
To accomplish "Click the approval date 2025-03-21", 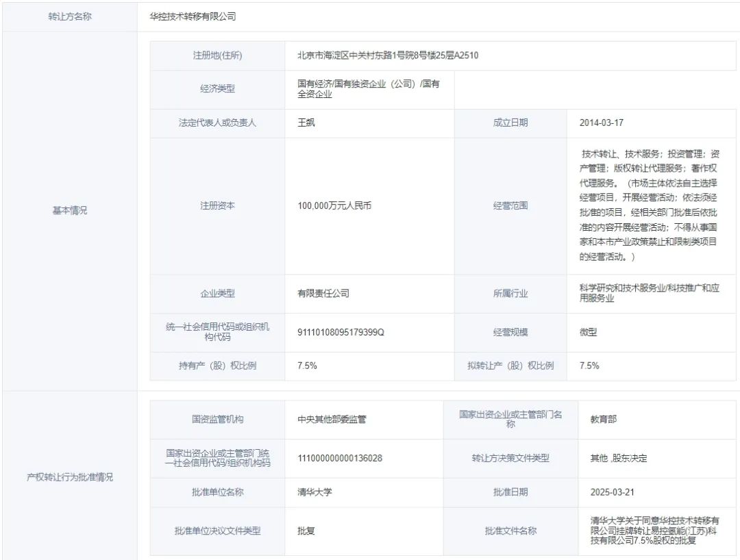I will (x=613, y=492).
